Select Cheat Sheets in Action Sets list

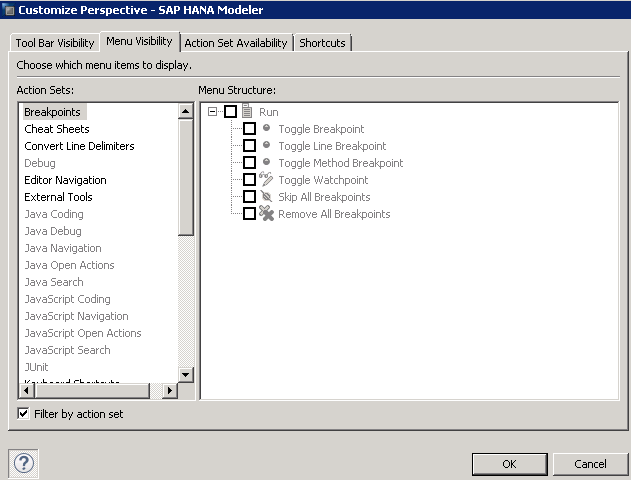point(57,129)
